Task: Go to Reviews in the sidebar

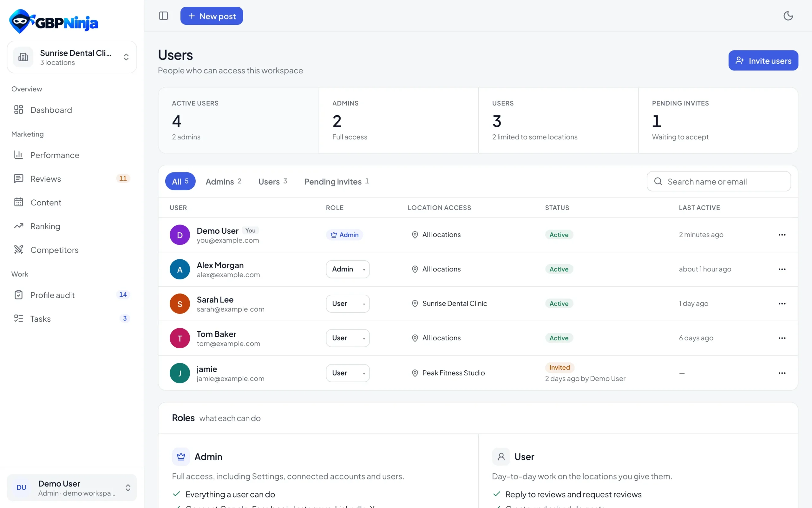Action: tap(72, 179)
